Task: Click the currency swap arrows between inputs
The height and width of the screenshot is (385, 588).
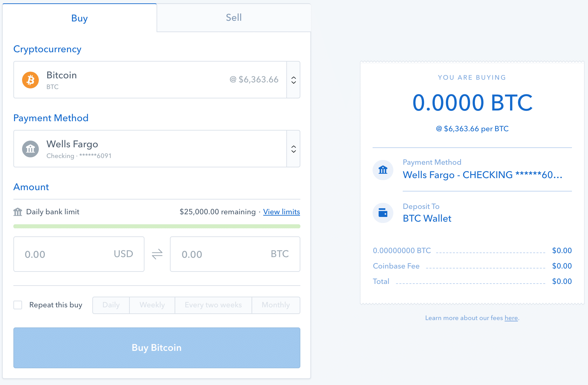Action: 157,254
